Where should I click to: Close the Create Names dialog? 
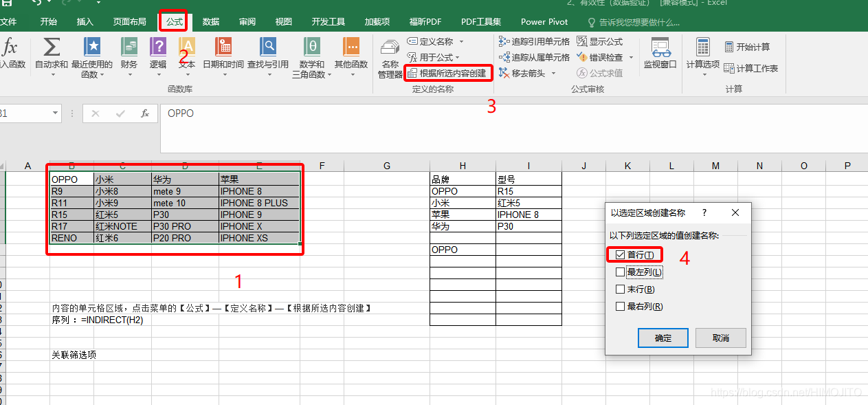pyautogui.click(x=735, y=213)
